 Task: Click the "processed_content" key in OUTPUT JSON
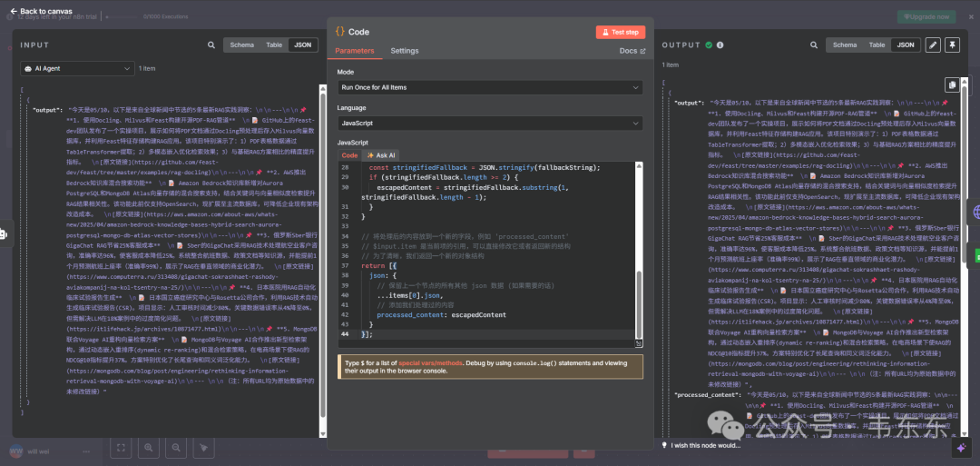pyautogui.click(x=708, y=395)
